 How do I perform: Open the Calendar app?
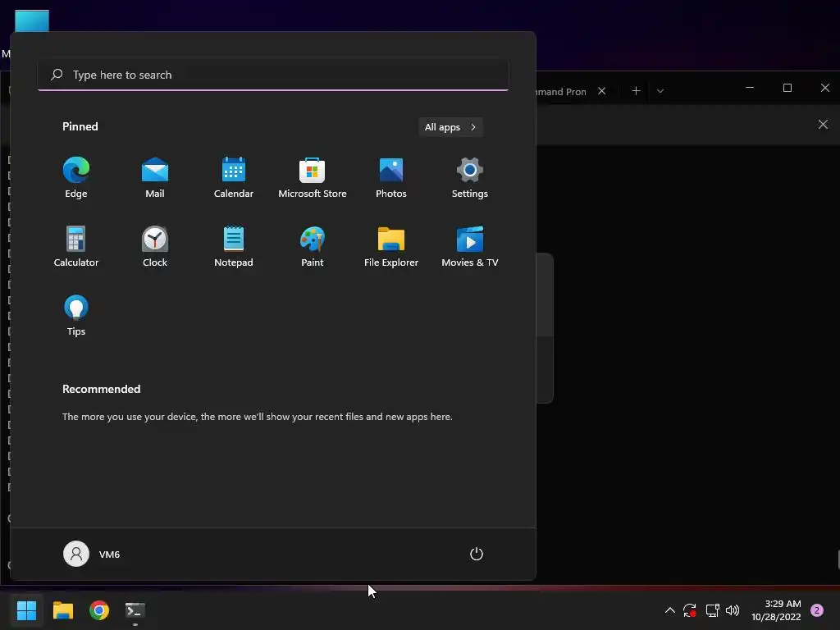[234, 178]
